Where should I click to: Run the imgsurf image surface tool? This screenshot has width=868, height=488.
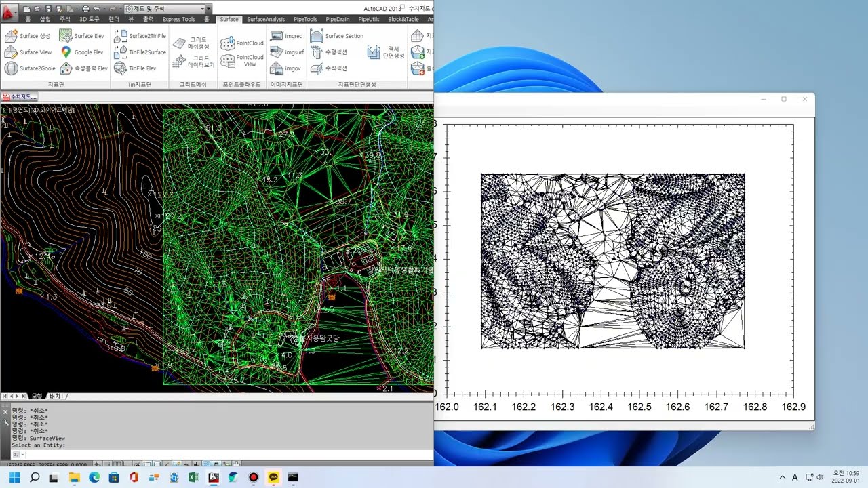tap(276, 52)
